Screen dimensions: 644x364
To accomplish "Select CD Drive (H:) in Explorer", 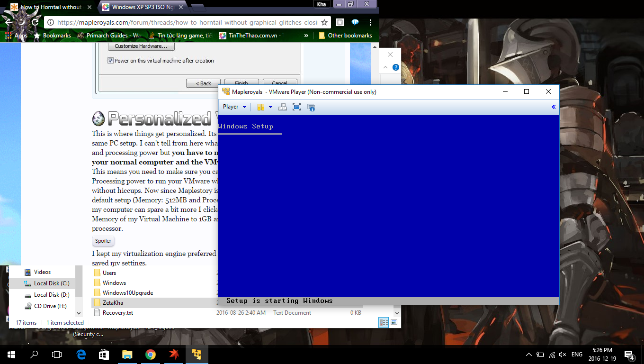I will coord(45,306).
